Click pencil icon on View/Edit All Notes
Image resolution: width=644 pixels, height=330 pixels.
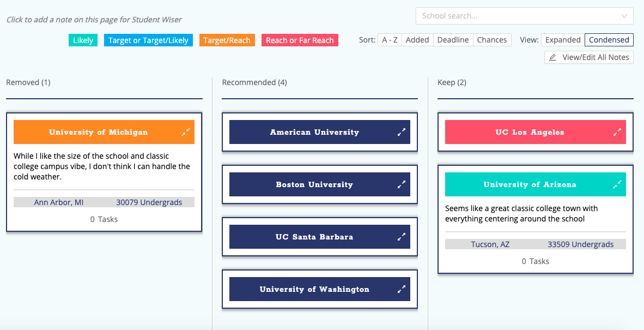[553, 57]
